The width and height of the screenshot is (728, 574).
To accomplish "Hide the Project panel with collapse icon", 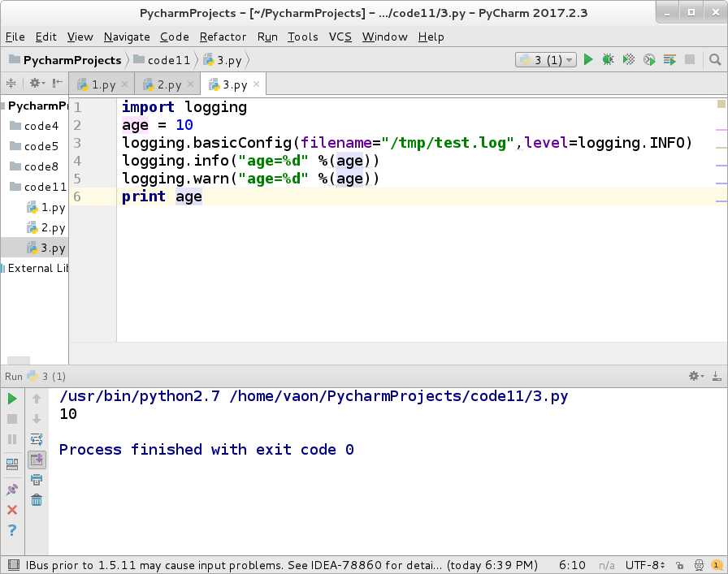I will point(57,84).
